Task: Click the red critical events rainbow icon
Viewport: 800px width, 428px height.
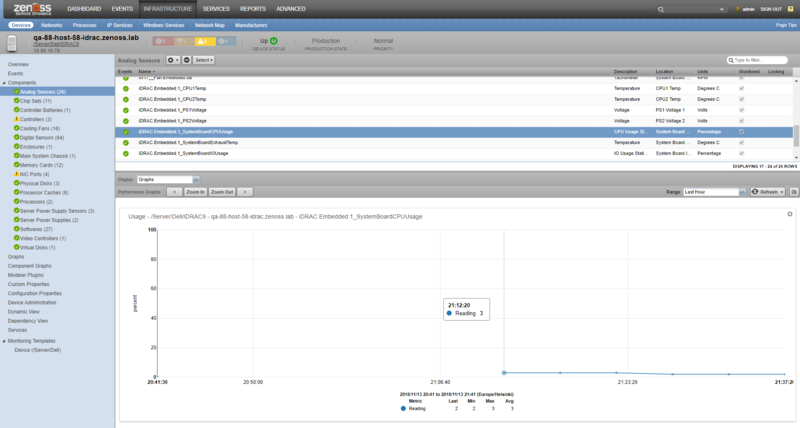Action: (163, 41)
